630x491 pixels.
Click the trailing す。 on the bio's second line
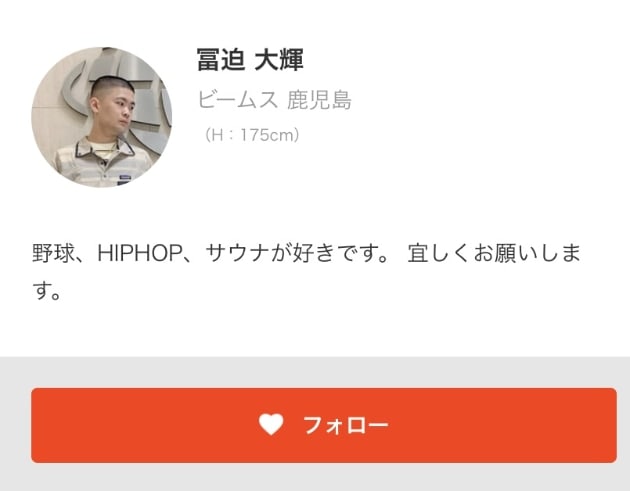click(x=47, y=291)
